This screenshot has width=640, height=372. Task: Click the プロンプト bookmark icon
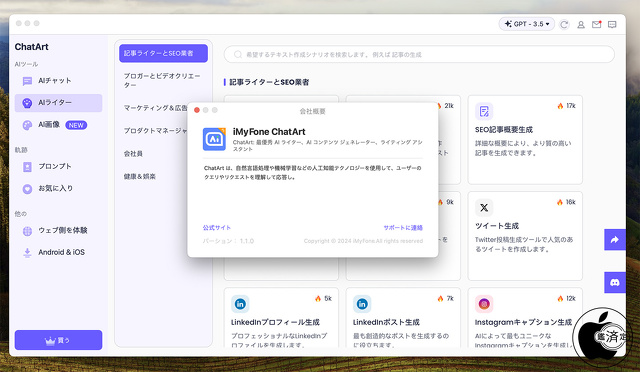pyautogui.click(x=27, y=167)
